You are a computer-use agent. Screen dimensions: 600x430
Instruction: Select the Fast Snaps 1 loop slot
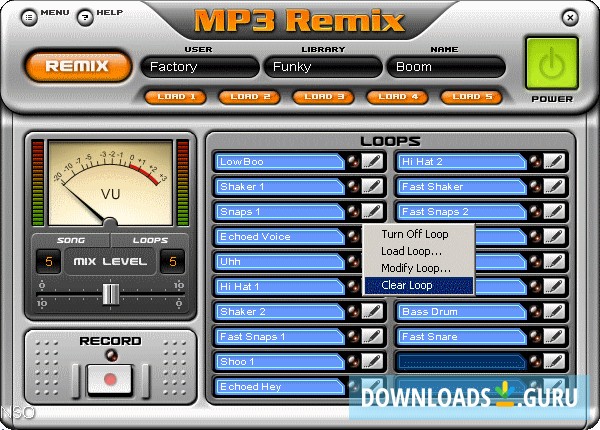coord(280,337)
